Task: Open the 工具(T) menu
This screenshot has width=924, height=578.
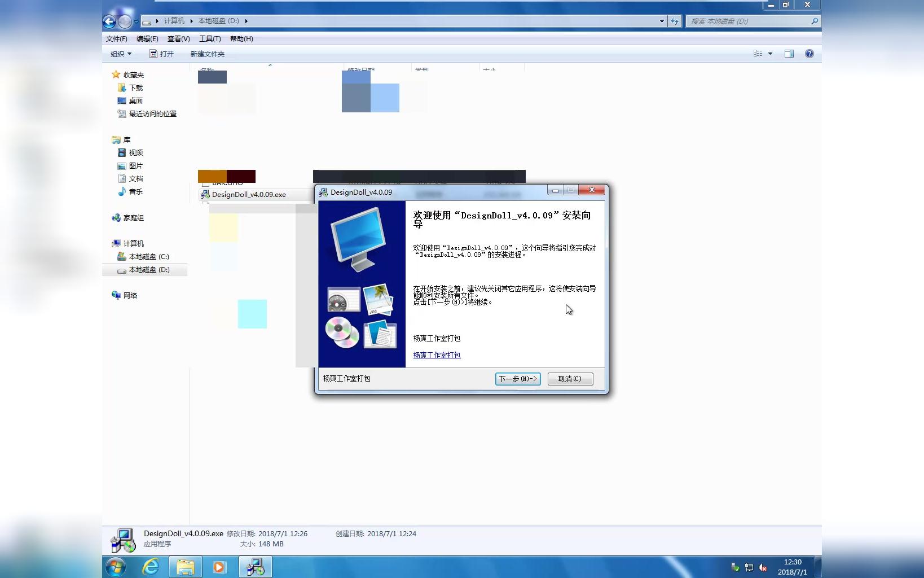Action: tap(210, 39)
